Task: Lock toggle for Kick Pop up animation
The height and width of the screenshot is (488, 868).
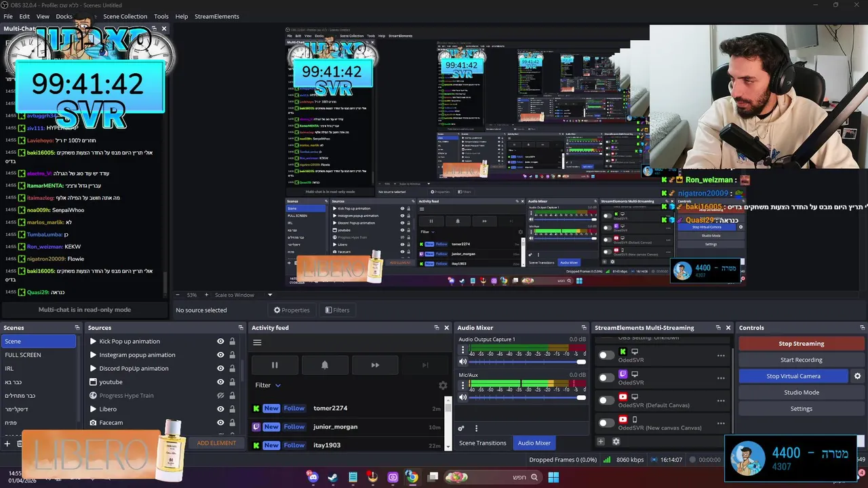Action: pos(232,342)
